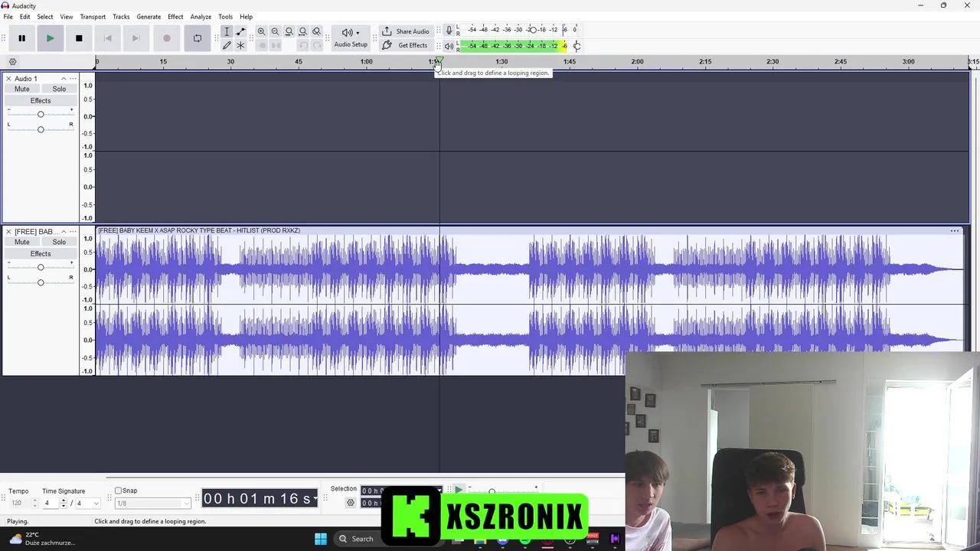Close the [FREE] BAB... track

(x=8, y=232)
